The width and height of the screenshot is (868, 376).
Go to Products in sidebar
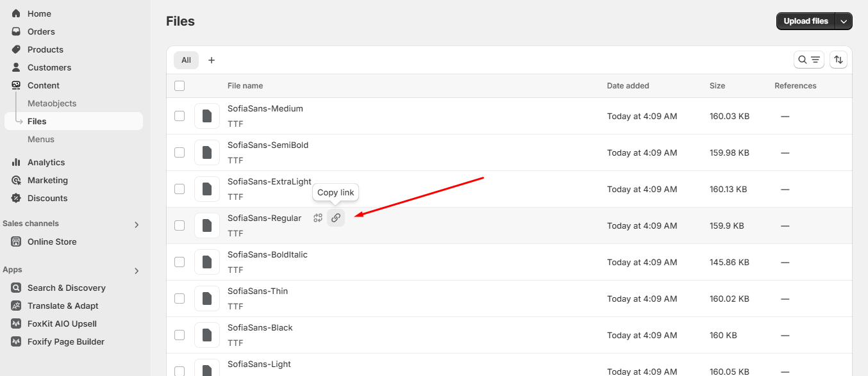(46, 49)
